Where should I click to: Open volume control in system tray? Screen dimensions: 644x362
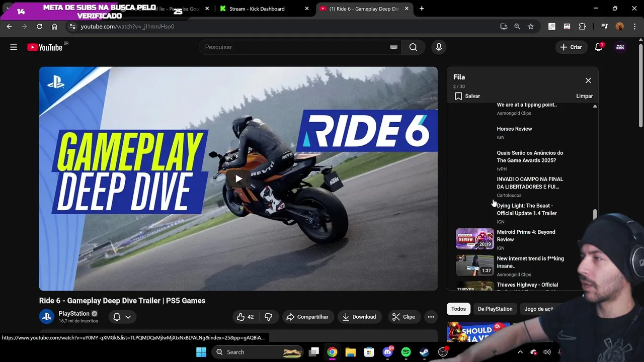tap(547, 352)
